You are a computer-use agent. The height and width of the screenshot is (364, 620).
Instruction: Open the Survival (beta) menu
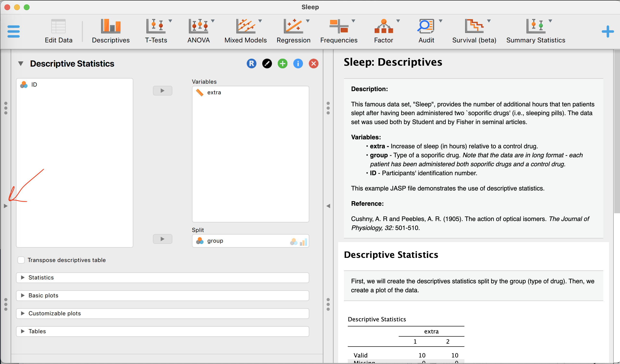[x=474, y=31]
